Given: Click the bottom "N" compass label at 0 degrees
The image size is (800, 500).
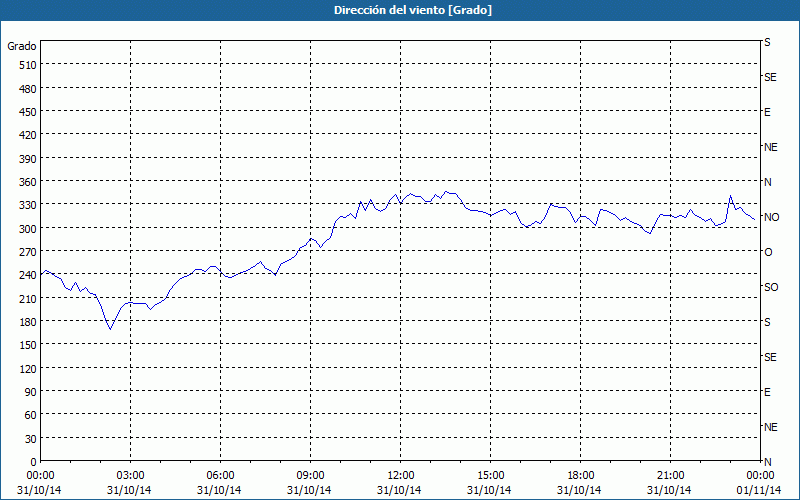Looking at the screenshot, I should pos(768,462).
